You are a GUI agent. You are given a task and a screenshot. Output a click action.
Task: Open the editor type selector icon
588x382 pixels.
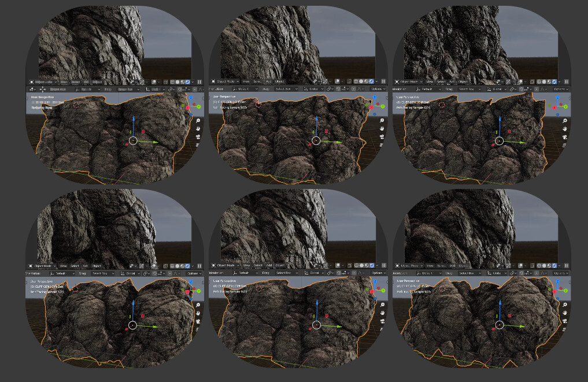213,81
